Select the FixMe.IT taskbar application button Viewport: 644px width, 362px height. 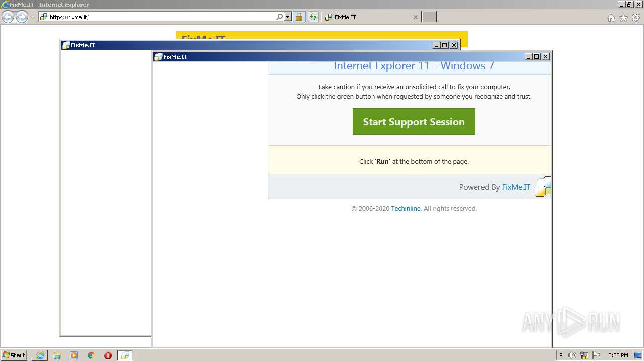point(125,355)
